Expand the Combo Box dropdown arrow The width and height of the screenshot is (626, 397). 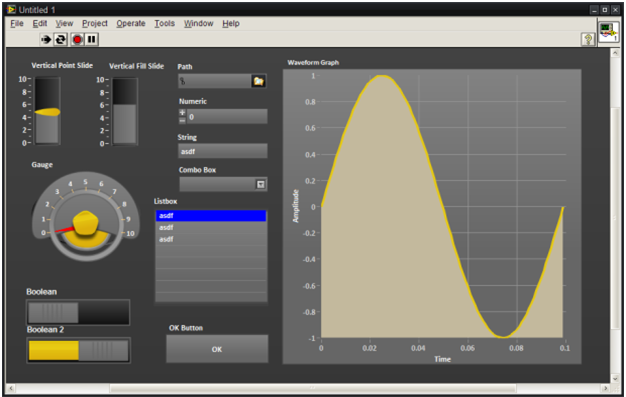click(x=260, y=184)
